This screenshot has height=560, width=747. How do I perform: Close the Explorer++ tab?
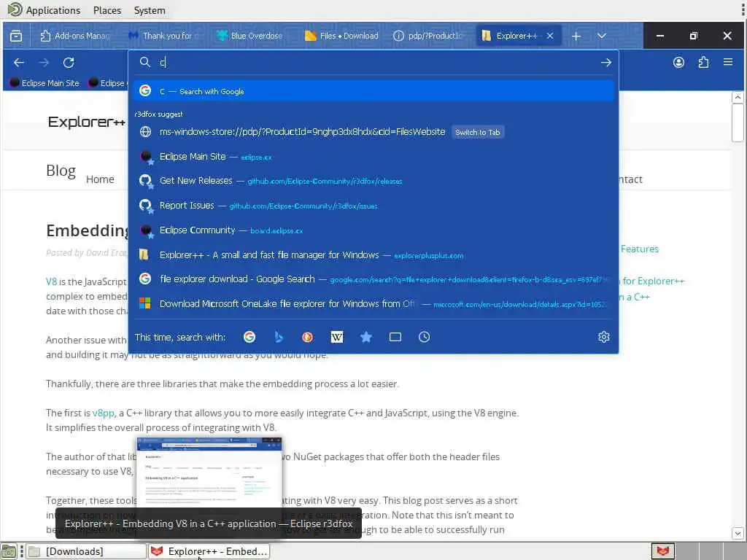550,36
